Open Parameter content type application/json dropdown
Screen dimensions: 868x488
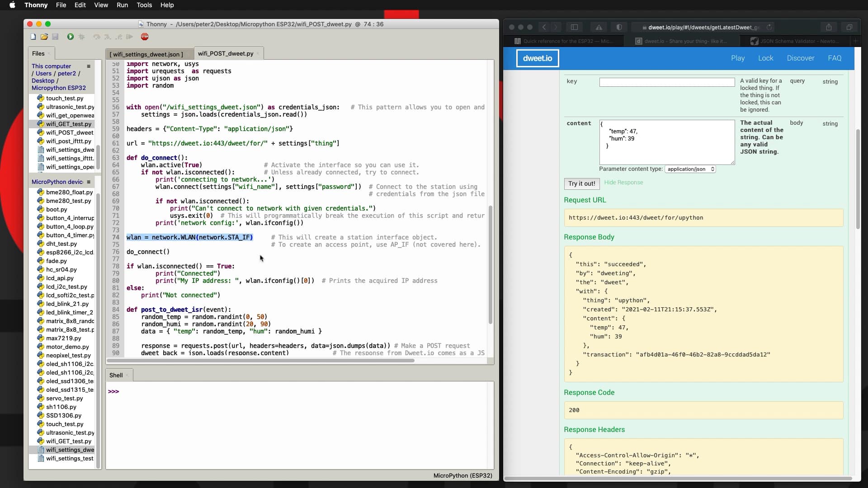[690, 169]
